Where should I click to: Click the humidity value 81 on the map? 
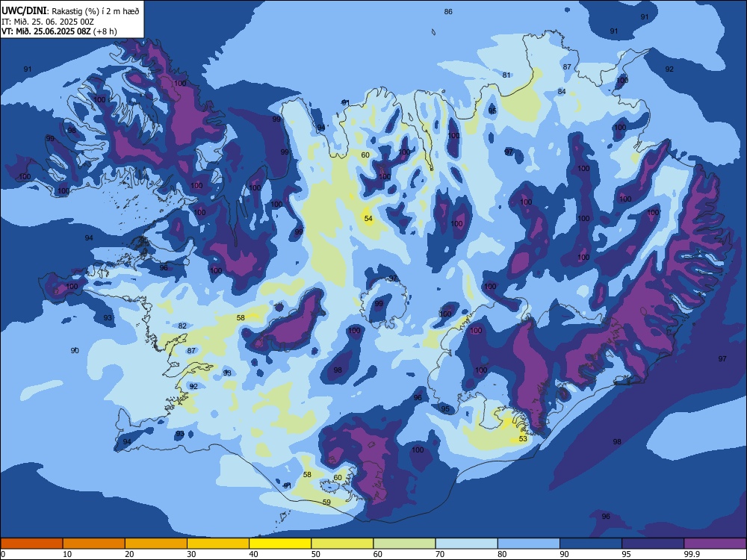pos(506,75)
